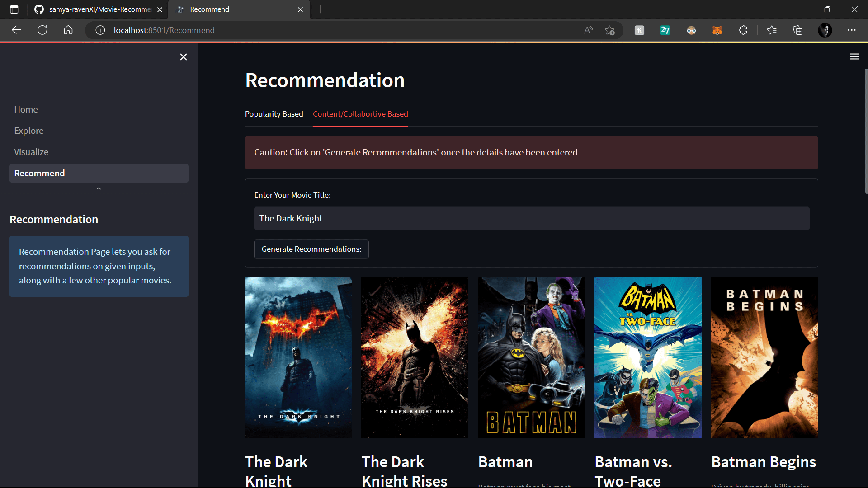Open the Explore page
868x488 pixels.
[x=28, y=130]
